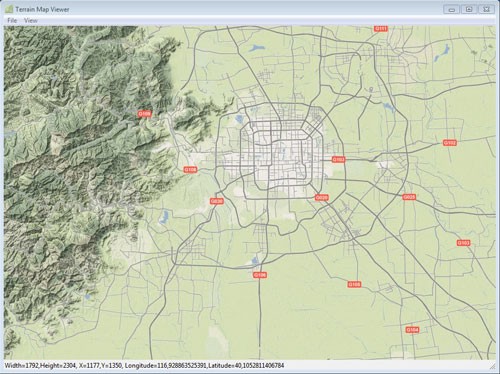The image size is (500, 374).
Task: Select the southeast G103 road shield
Action: (x=463, y=243)
